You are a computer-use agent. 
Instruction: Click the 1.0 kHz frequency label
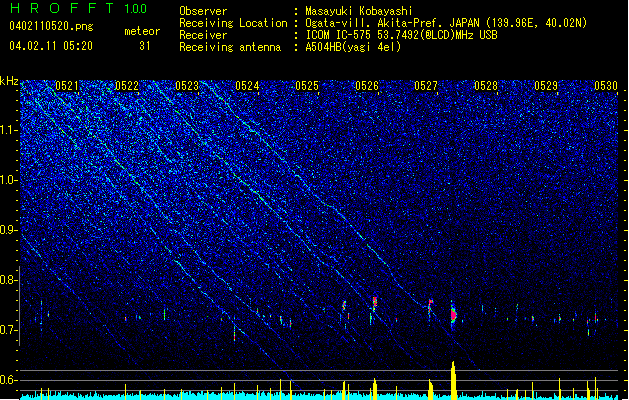pos(9,181)
